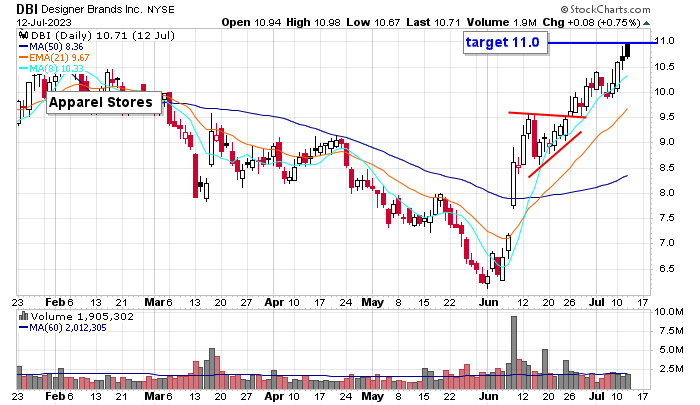Click the 12-Jul-2023 date label
700x405 pixels.
[44, 22]
